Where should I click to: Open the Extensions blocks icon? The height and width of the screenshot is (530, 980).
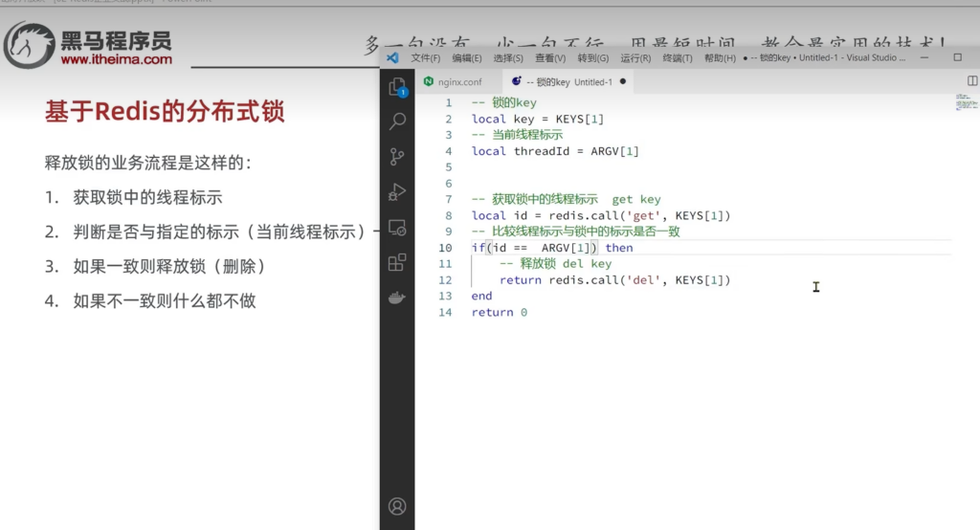pyautogui.click(x=397, y=263)
